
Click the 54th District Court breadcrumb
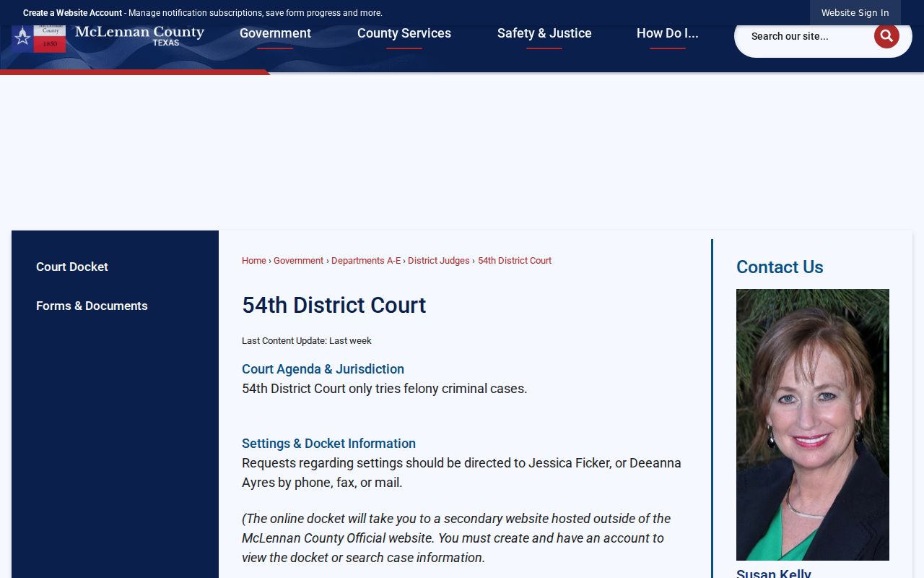pyautogui.click(x=515, y=261)
